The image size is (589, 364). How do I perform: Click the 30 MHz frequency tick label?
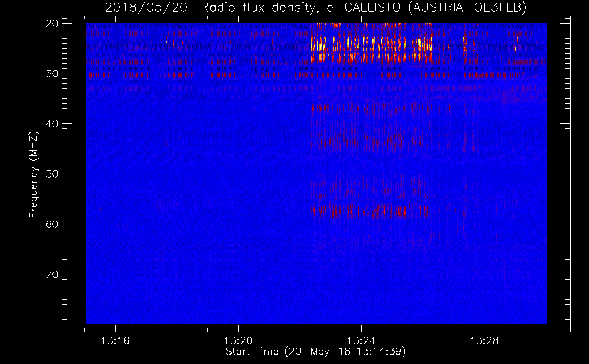tap(52, 74)
